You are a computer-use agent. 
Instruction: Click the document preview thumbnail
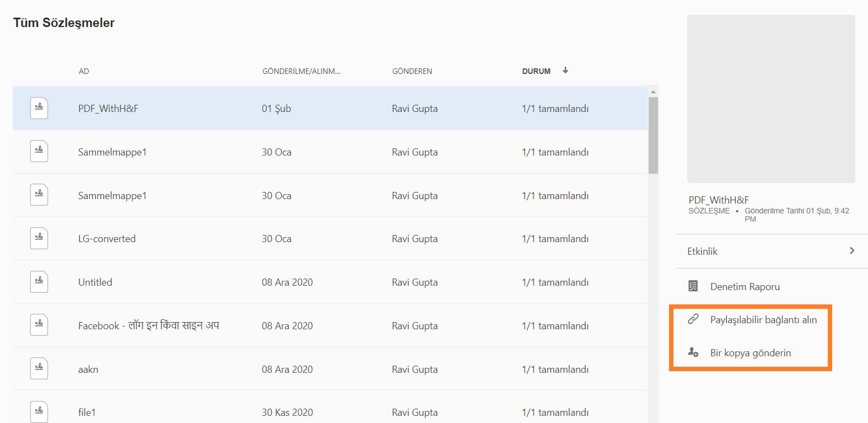(771, 99)
